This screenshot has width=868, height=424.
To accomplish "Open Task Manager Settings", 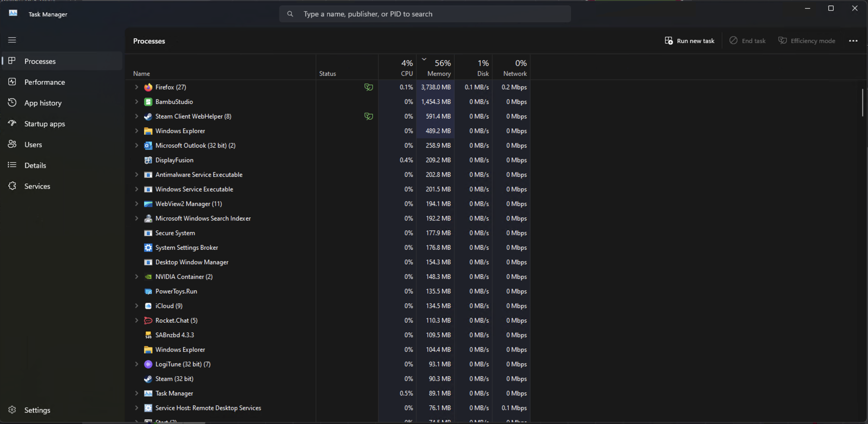I will [x=62, y=410].
